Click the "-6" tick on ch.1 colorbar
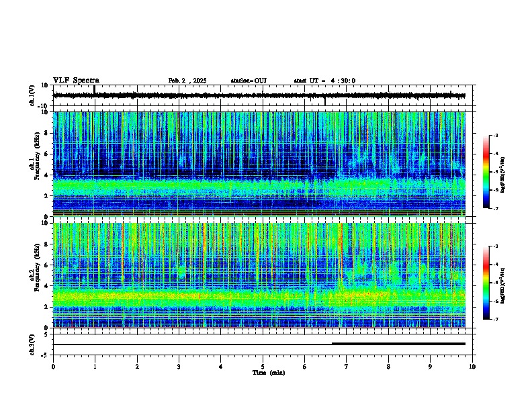 (495, 190)
